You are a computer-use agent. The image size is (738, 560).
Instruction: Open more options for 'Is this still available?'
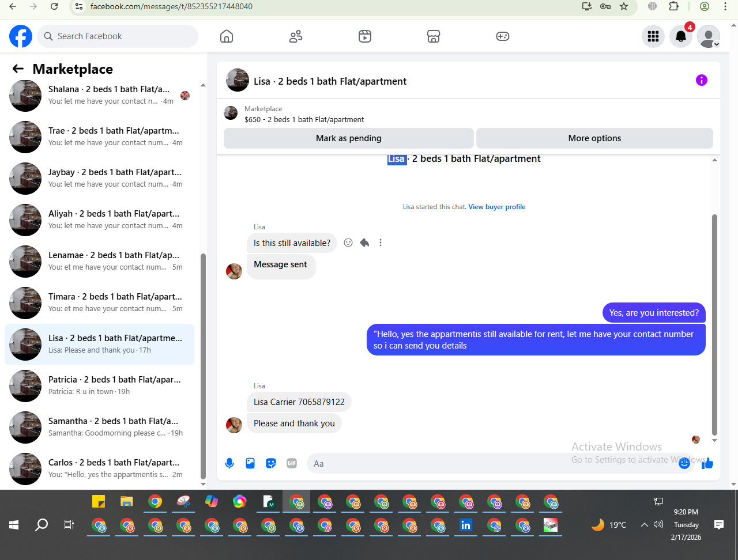(x=381, y=243)
